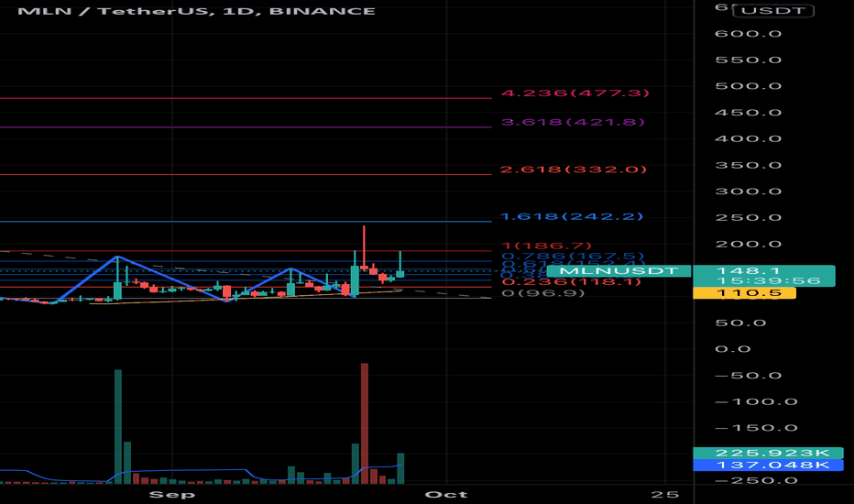Open the USDT currency selector
Viewport: 854px width, 504px height.
tap(772, 10)
